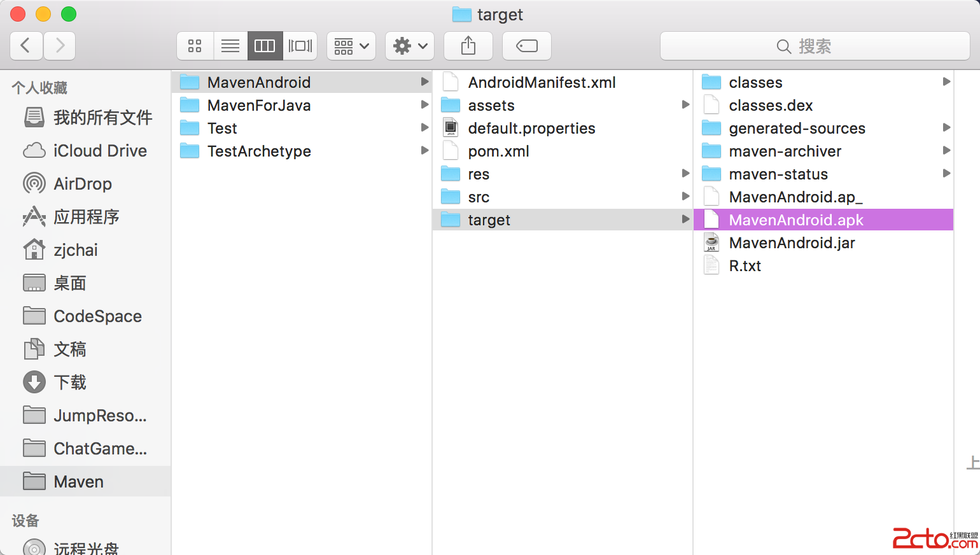Select the Test folder
This screenshot has width=980, height=555.
click(302, 128)
